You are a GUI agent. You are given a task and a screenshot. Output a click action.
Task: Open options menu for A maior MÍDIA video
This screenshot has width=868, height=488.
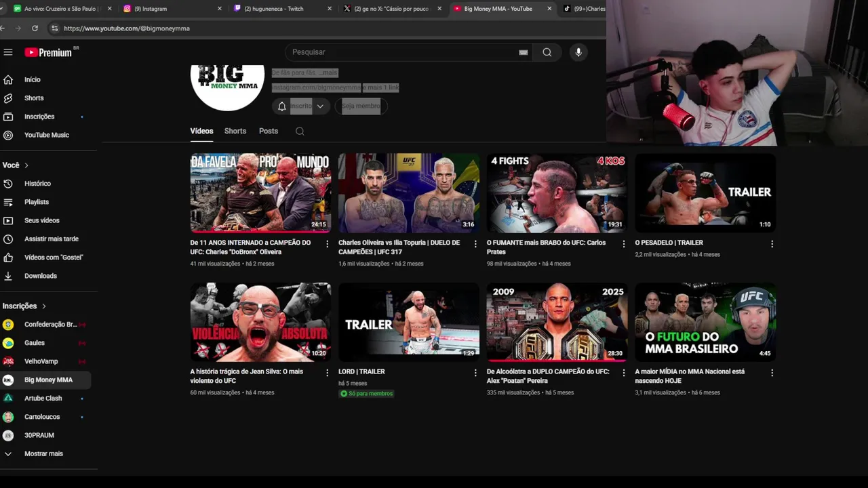(772, 373)
